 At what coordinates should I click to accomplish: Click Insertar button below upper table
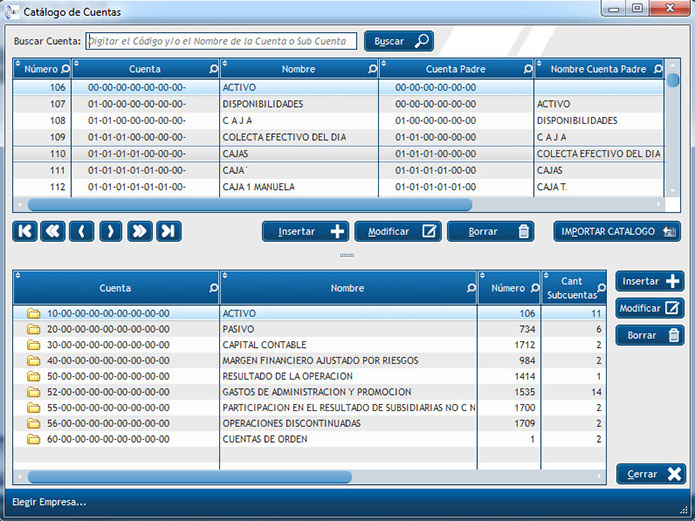(305, 231)
